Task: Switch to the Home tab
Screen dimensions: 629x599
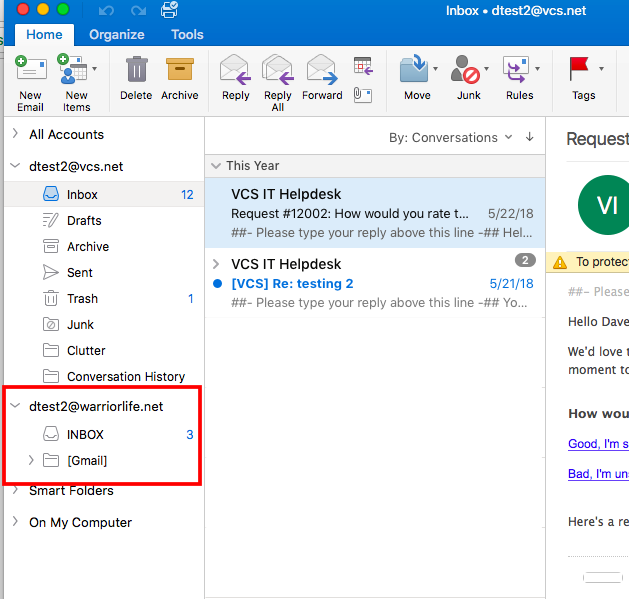Action: (x=44, y=35)
